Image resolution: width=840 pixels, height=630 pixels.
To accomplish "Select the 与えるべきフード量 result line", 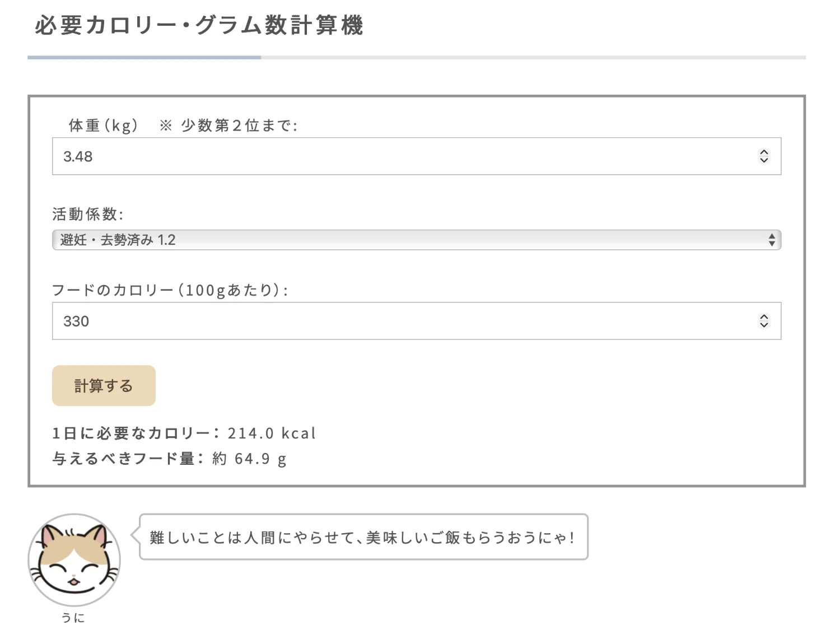I will coord(169,459).
